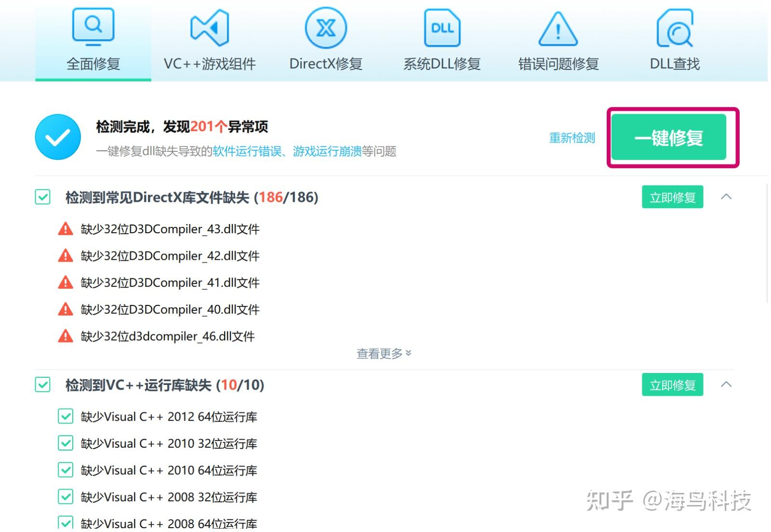Uncheck the VC++运行库缺失 section checkbox
This screenshot has height=532, width=771.
[x=42, y=385]
